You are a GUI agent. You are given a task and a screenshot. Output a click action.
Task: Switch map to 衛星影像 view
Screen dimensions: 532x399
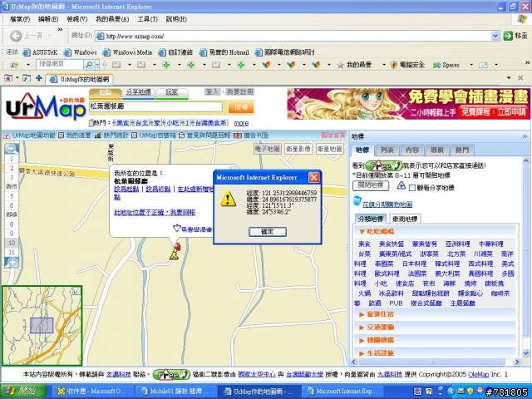point(298,149)
